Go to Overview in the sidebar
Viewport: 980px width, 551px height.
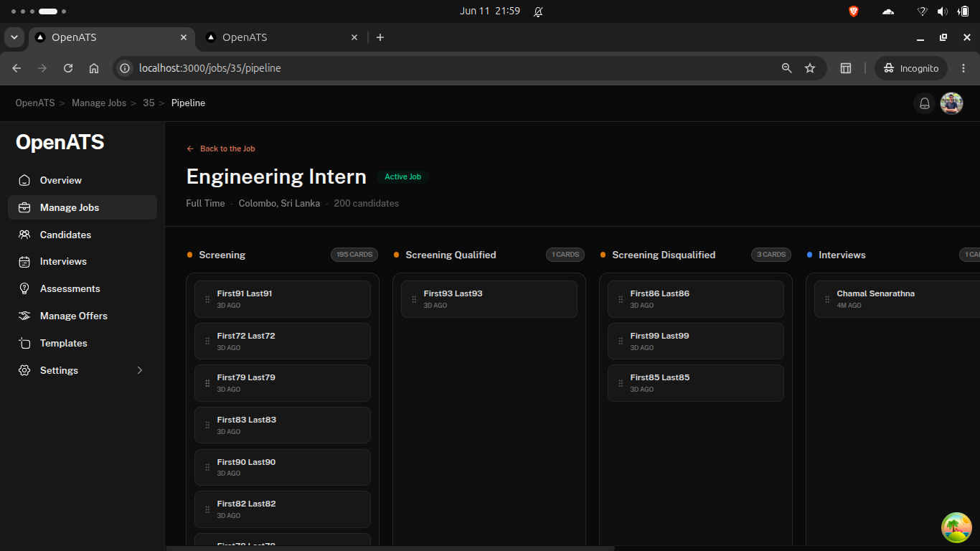pos(83,180)
